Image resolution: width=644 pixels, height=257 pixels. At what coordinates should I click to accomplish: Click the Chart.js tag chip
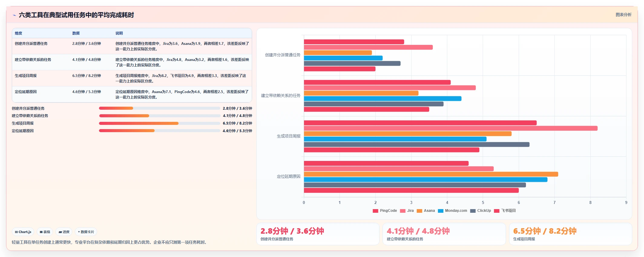point(23,232)
